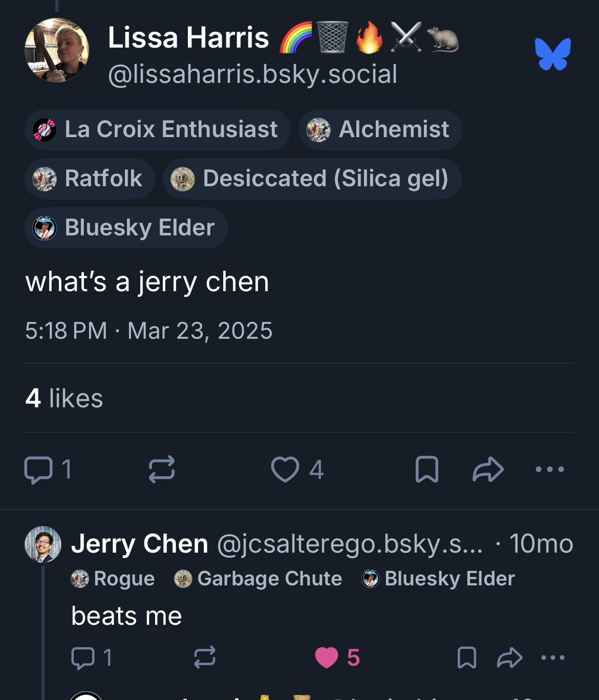Reply to Lissa Harris's main post
Viewport: 599px width, 700px height.
pyautogui.click(x=39, y=469)
